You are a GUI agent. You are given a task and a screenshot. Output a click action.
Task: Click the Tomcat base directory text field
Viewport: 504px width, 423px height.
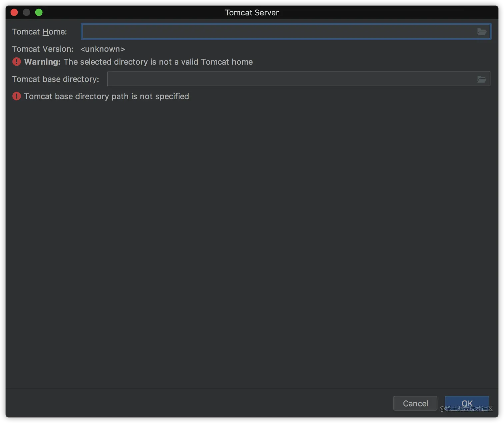[x=299, y=79]
